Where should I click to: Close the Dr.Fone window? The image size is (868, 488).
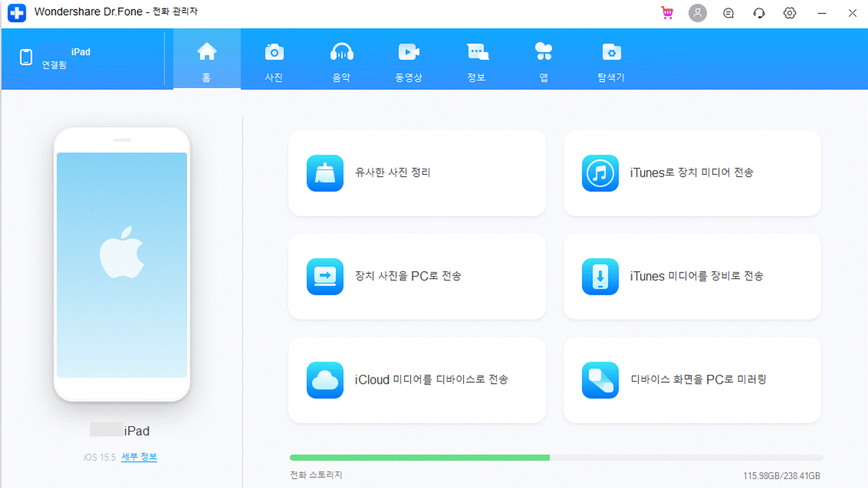coord(852,13)
